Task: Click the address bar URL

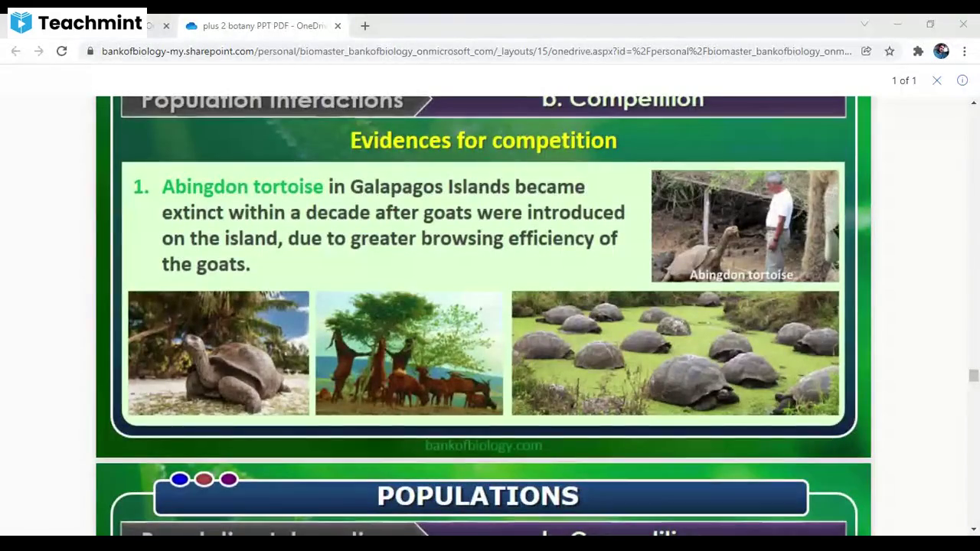Action: click(476, 51)
